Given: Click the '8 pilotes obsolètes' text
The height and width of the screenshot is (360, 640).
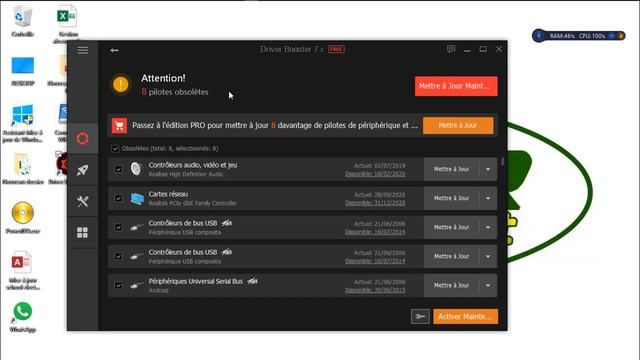Looking at the screenshot, I should pos(175,92).
